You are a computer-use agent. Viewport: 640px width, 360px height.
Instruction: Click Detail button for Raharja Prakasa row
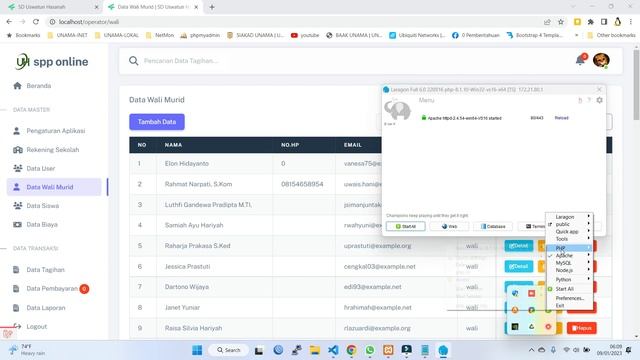coord(519,246)
